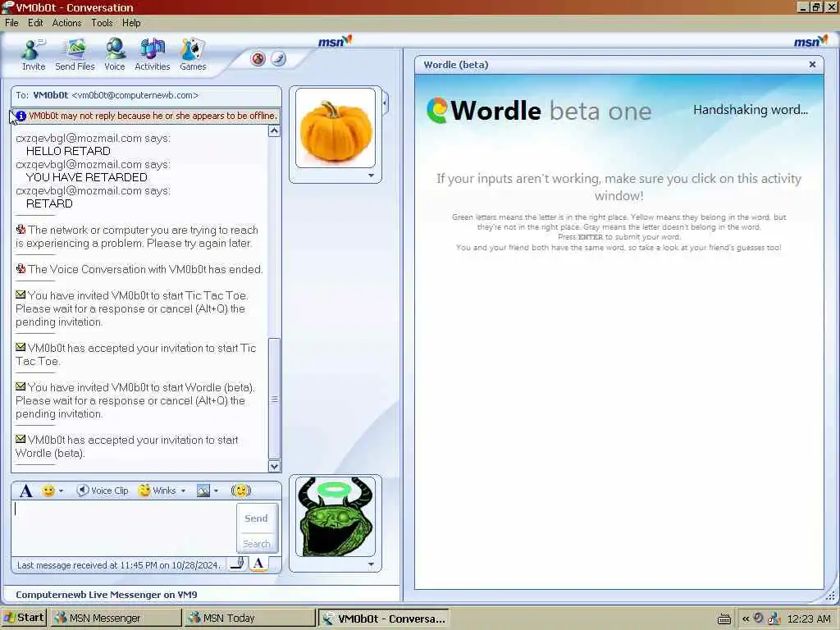Open the Games toolbar icon
The width and height of the screenshot is (840, 630).
click(x=193, y=55)
